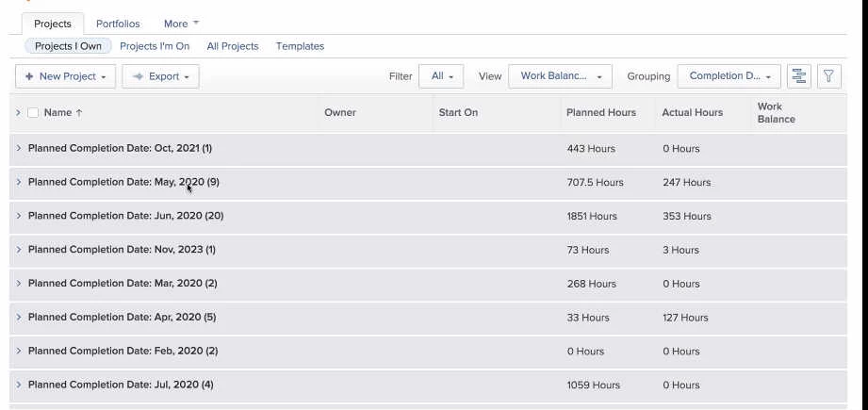Open the Templates sub-tab

pyautogui.click(x=300, y=46)
